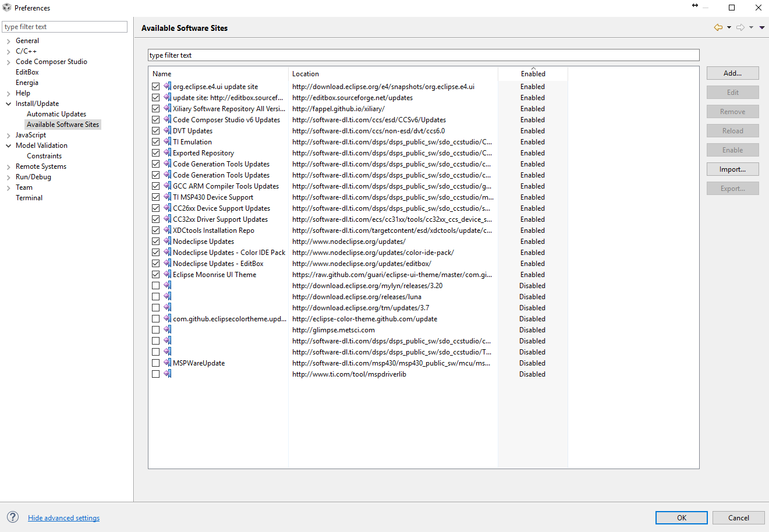
Task: Expand the Code Composer Studio node
Action: tap(8, 62)
